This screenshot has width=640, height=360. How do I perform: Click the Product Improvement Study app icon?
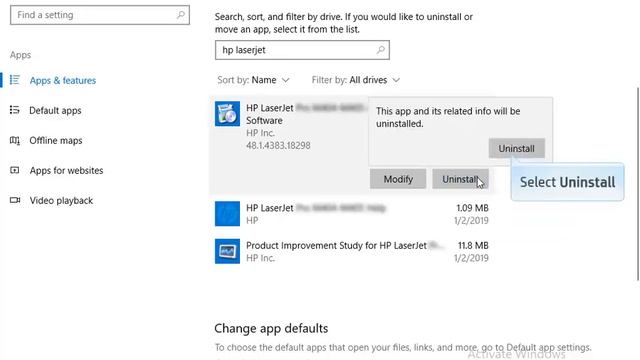tap(227, 251)
